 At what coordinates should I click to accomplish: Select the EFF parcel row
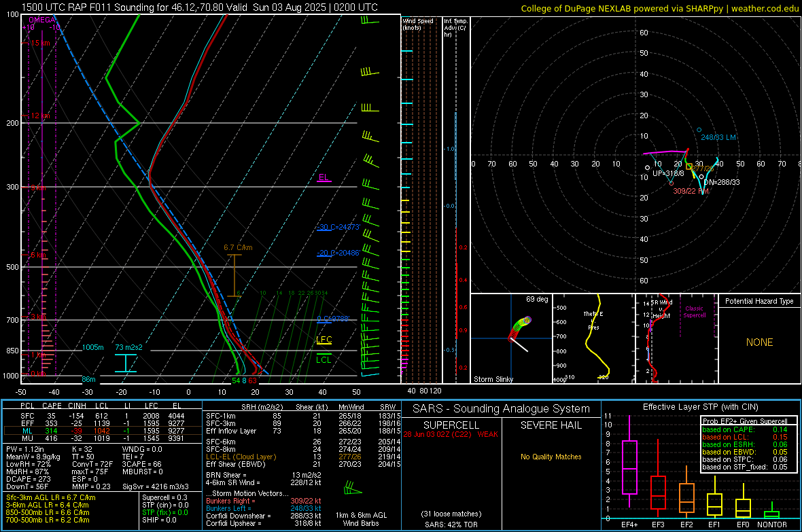(x=102, y=423)
